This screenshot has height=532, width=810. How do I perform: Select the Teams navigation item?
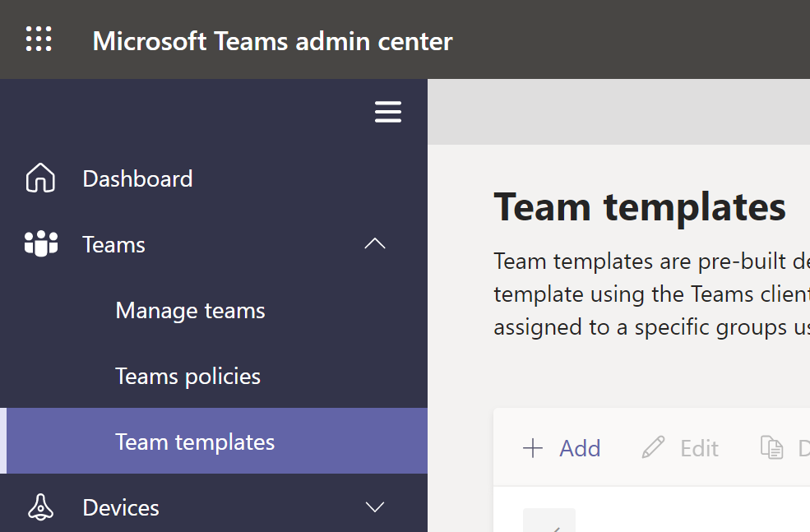(214, 244)
